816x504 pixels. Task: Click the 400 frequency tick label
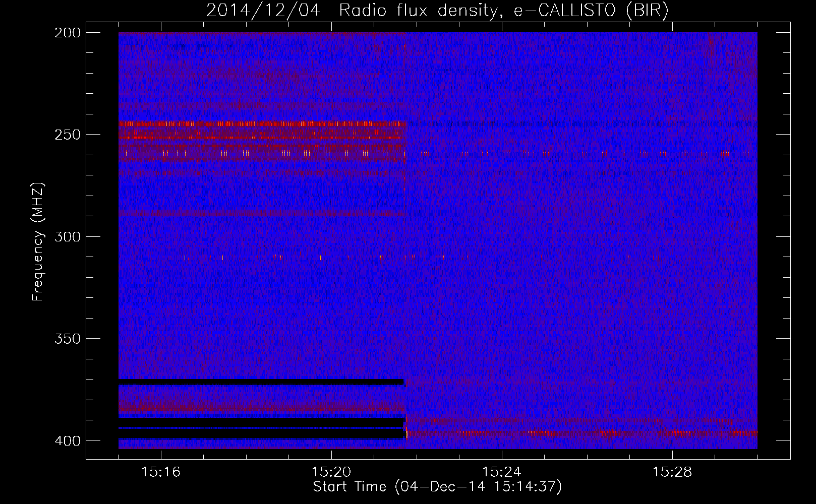pyautogui.click(x=67, y=441)
